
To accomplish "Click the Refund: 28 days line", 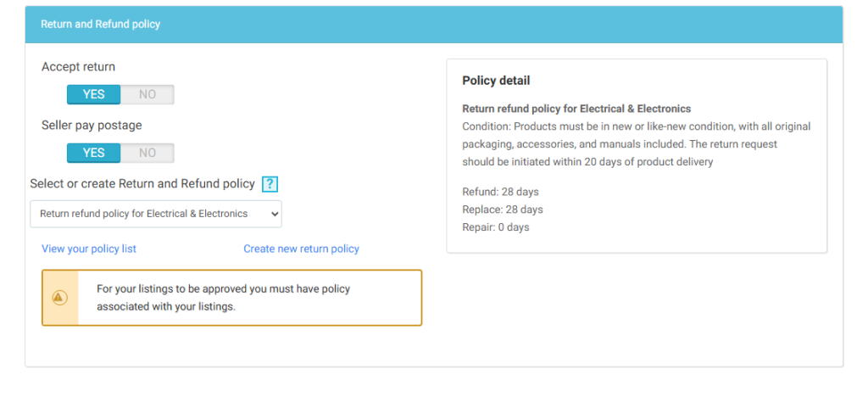I will click(500, 192).
